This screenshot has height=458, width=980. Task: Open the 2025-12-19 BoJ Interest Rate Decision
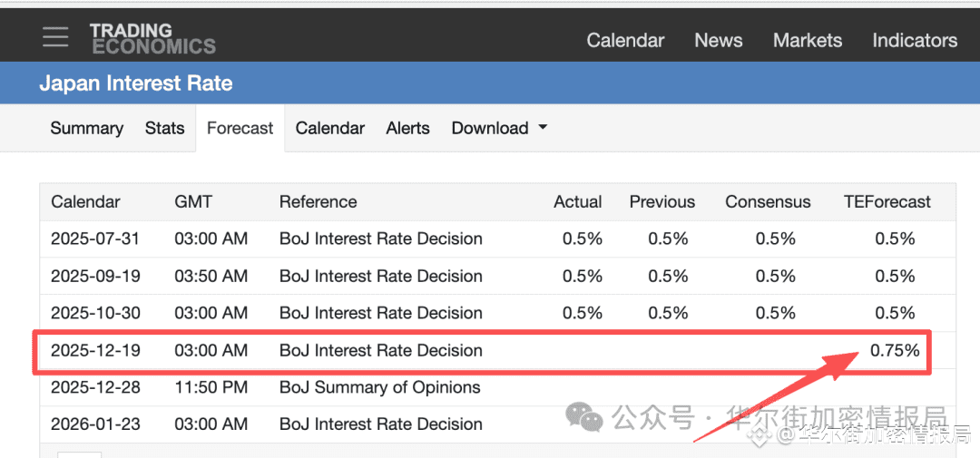pos(380,350)
